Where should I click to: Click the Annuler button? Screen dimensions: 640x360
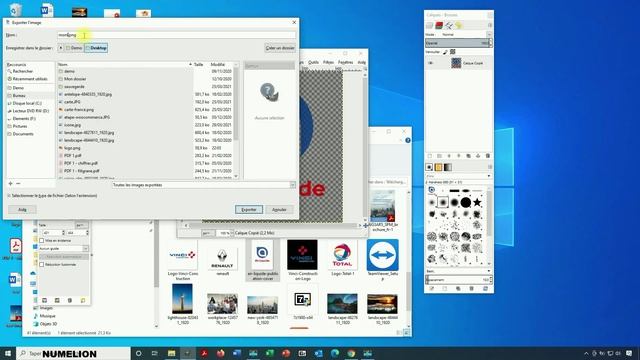click(279, 209)
